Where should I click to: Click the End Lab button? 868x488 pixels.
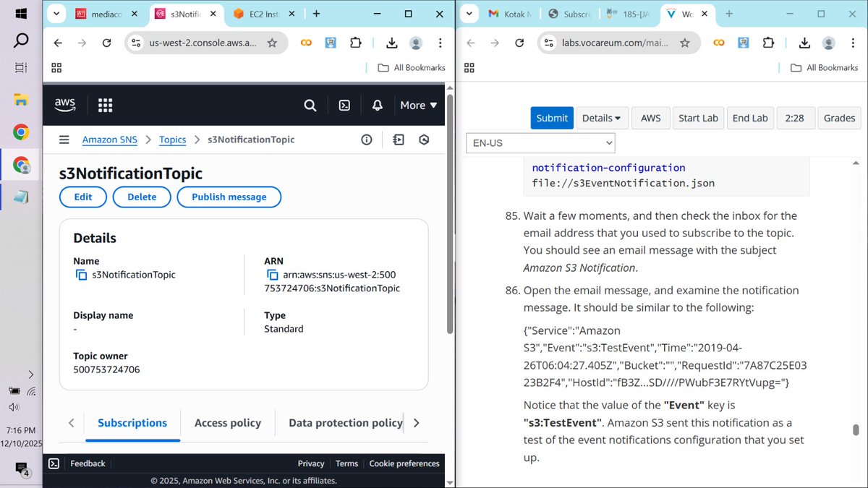click(750, 118)
